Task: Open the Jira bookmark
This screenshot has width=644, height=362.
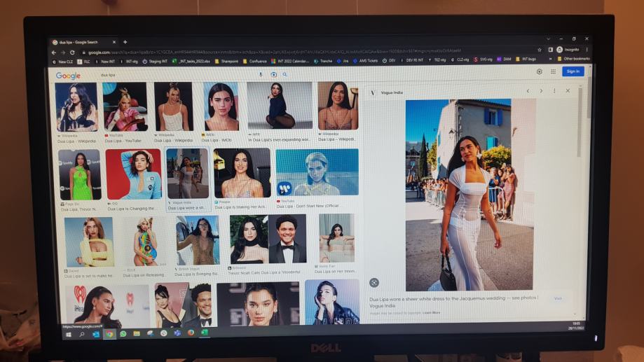Action: point(343,61)
